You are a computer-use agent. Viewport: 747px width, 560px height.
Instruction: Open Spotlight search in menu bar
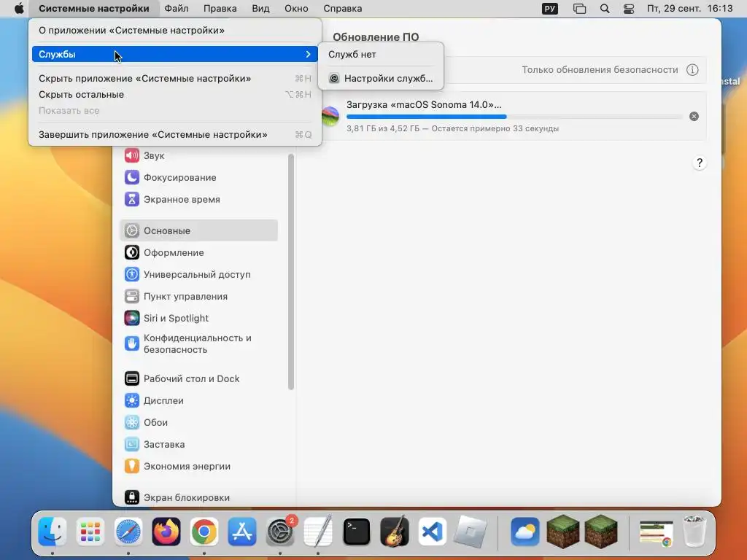coord(605,9)
